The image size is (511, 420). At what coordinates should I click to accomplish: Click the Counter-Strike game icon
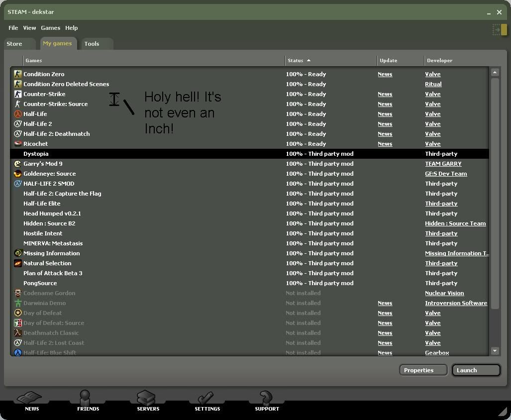pyautogui.click(x=17, y=94)
